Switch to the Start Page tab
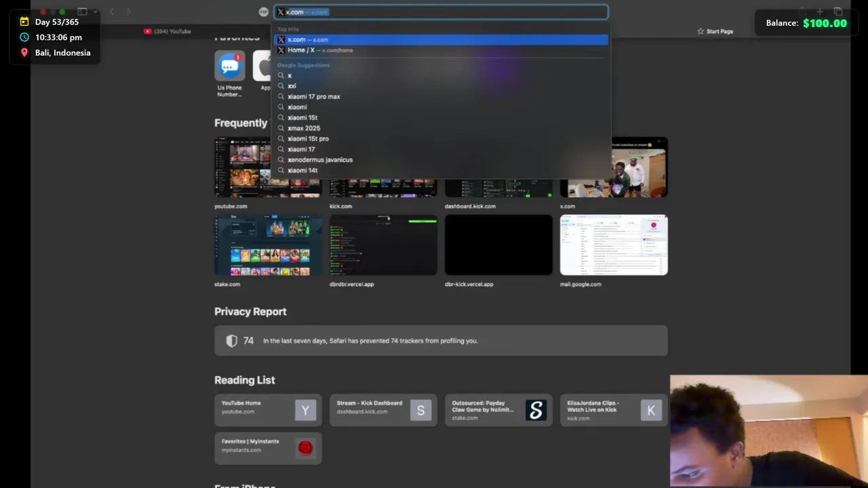 [715, 31]
